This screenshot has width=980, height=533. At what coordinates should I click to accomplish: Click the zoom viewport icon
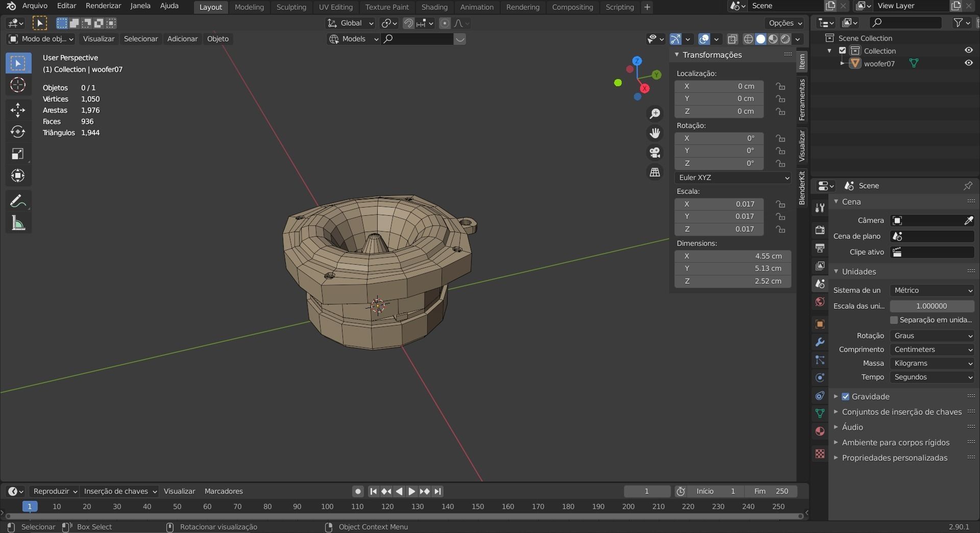pos(655,114)
